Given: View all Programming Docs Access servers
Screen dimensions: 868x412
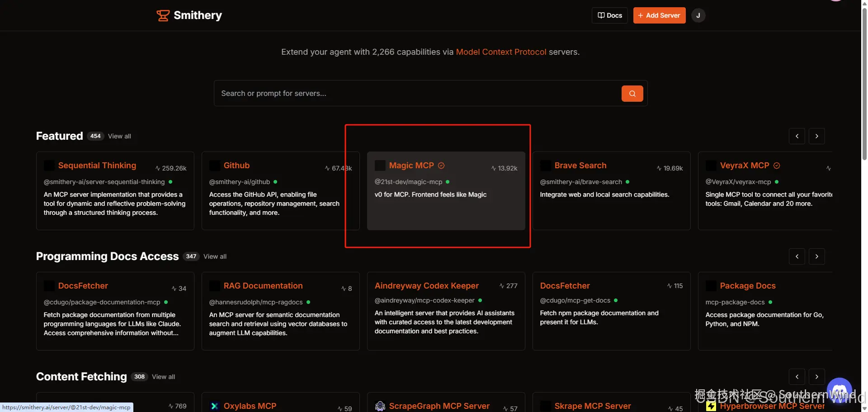Looking at the screenshot, I should [x=215, y=256].
